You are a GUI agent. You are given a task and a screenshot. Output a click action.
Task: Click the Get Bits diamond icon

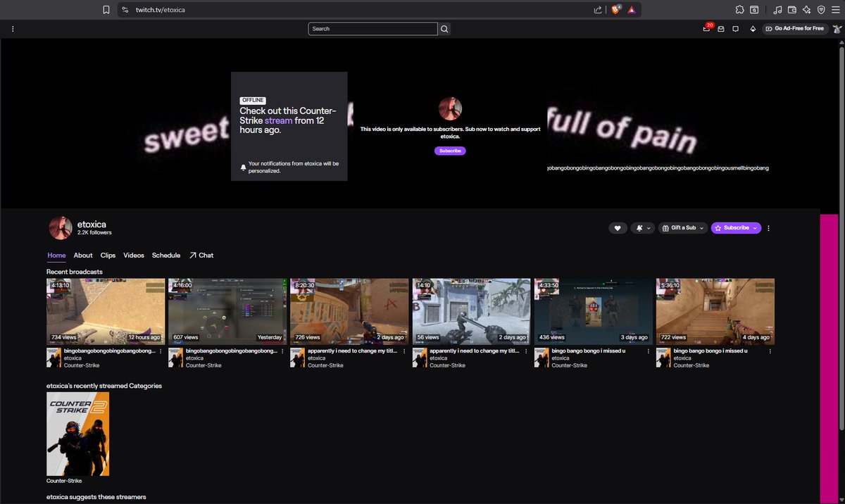pyautogui.click(x=752, y=29)
